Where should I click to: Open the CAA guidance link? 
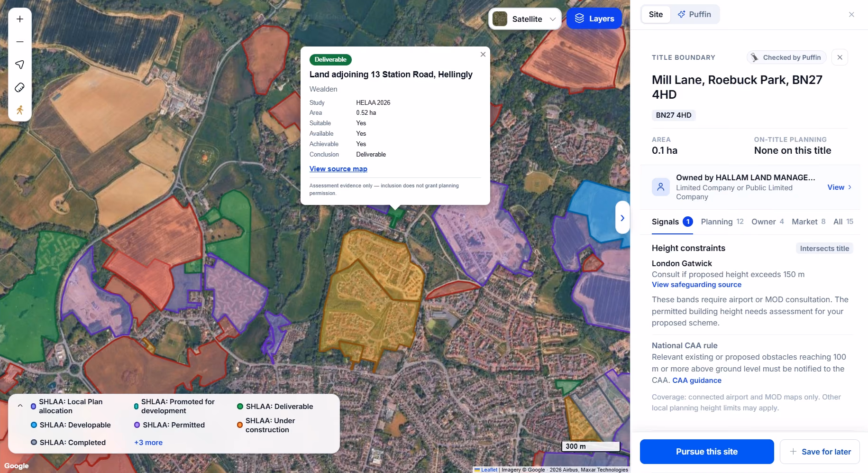tap(697, 380)
